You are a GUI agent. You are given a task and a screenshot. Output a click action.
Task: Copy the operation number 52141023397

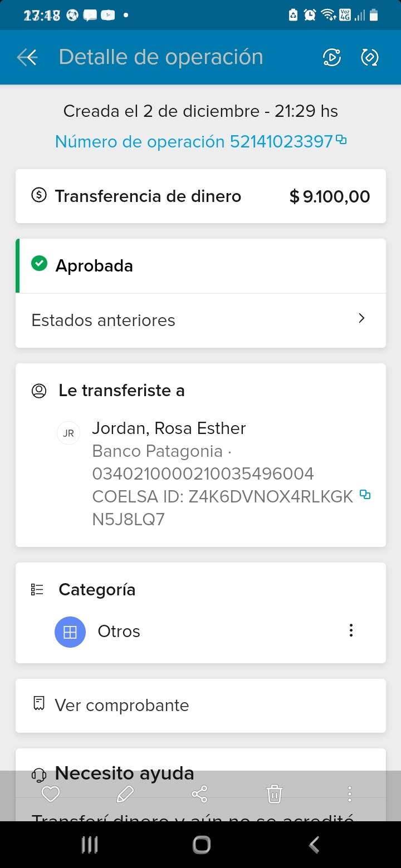(341, 140)
